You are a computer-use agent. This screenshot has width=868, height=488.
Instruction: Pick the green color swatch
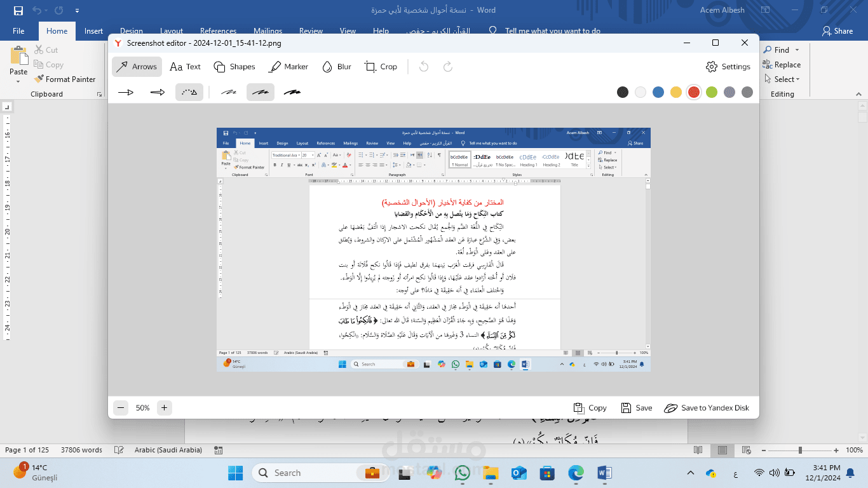(712, 92)
